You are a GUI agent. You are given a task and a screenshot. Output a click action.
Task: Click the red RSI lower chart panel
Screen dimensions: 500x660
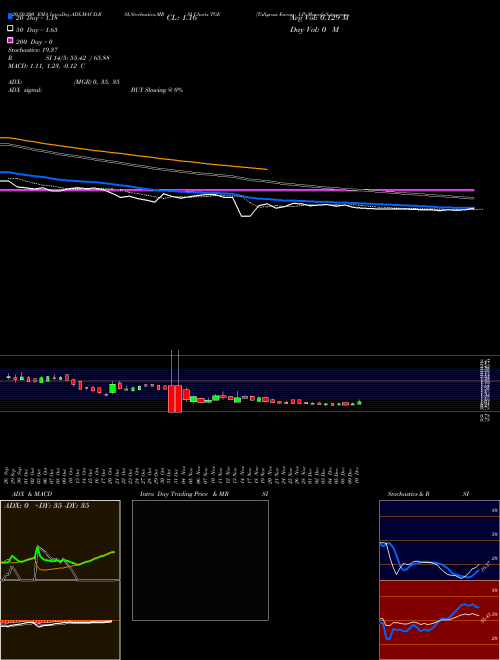[439, 620]
